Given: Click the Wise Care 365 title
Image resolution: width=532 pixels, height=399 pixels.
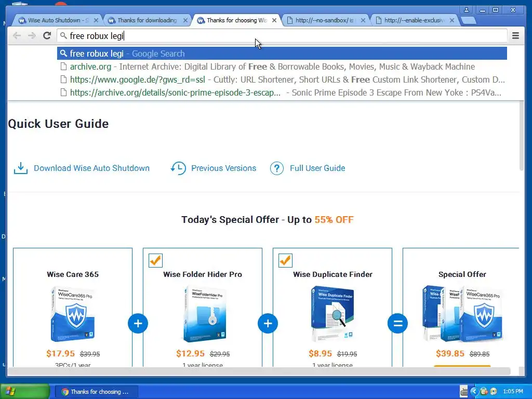Looking at the screenshot, I should click(73, 274).
